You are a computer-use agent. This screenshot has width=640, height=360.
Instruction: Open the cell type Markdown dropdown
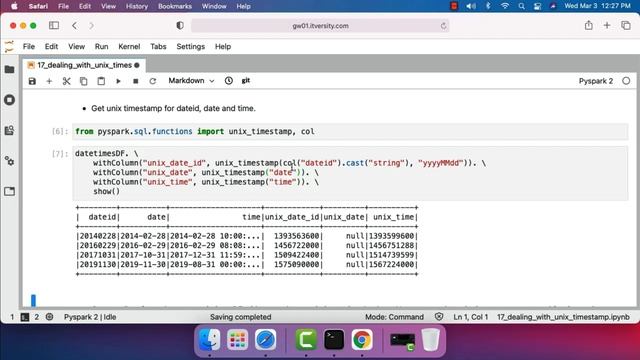click(191, 81)
